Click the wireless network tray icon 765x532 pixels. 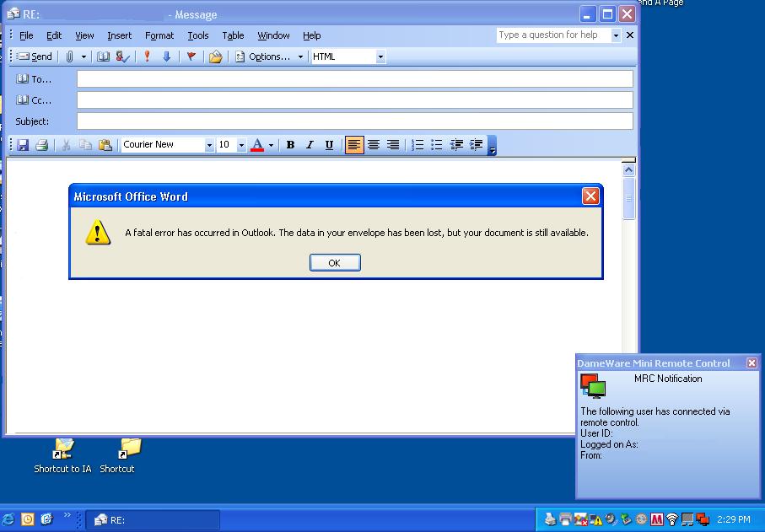pos(672,519)
